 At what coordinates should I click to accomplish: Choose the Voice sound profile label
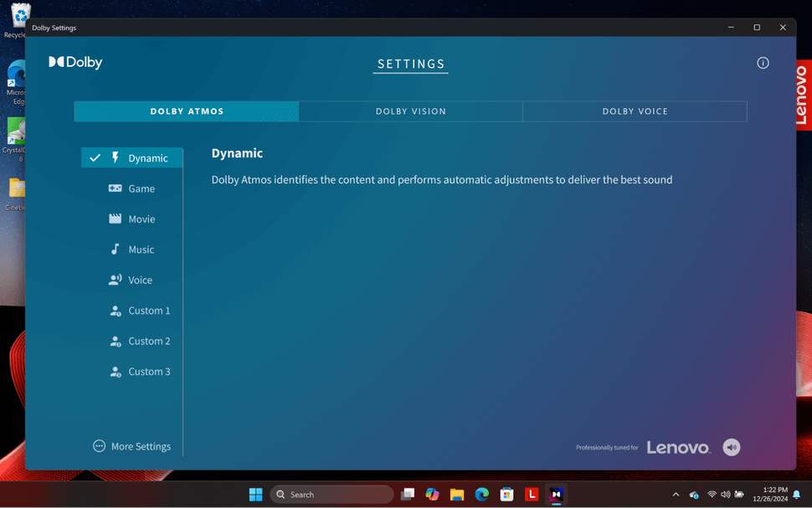(x=140, y=280)
